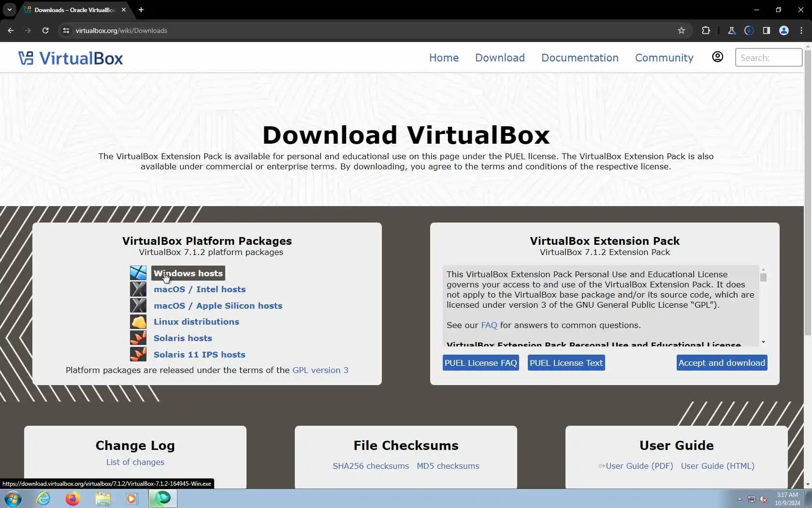Show hidden system tray icons
The height and width of the screenshot is (508, 812).
[739, 499]
